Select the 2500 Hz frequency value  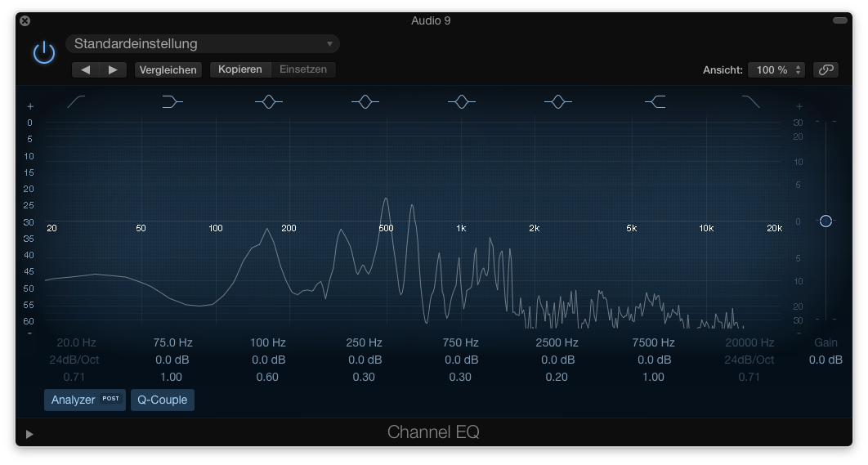point(557,342)
